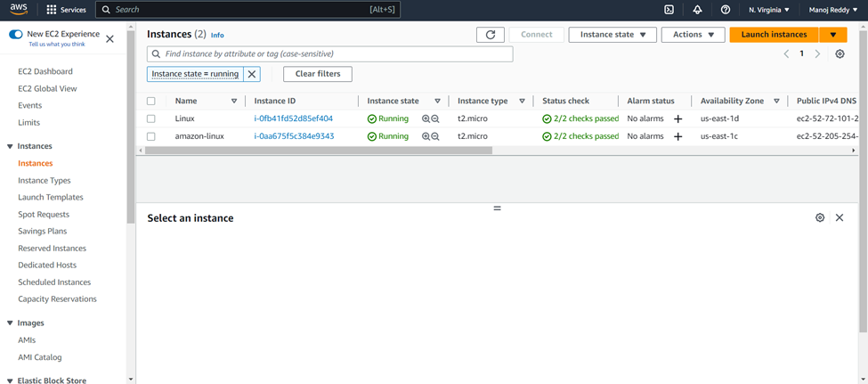
Task: Collapse the Images sidebar section
Action: click(10, 323)
